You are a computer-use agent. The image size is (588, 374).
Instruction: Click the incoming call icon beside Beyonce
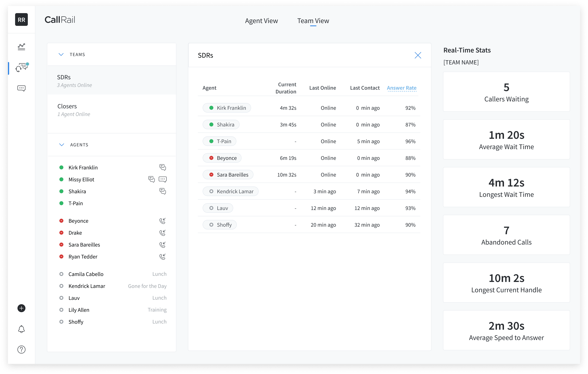[162, 221]
